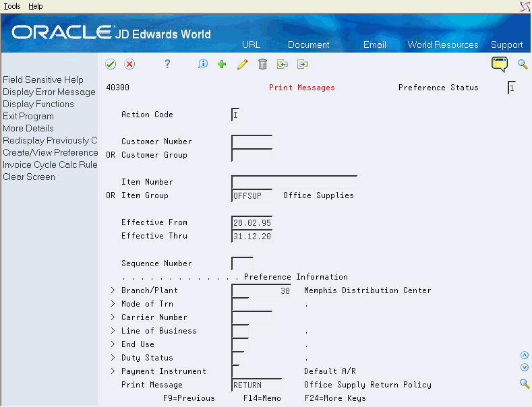Select the URL header tab
This screenshot has width=532, height=407.
coord(251,44)
